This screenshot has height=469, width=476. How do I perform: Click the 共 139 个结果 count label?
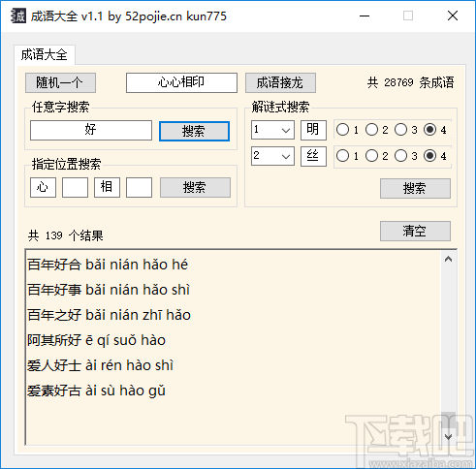pos(66,235)
